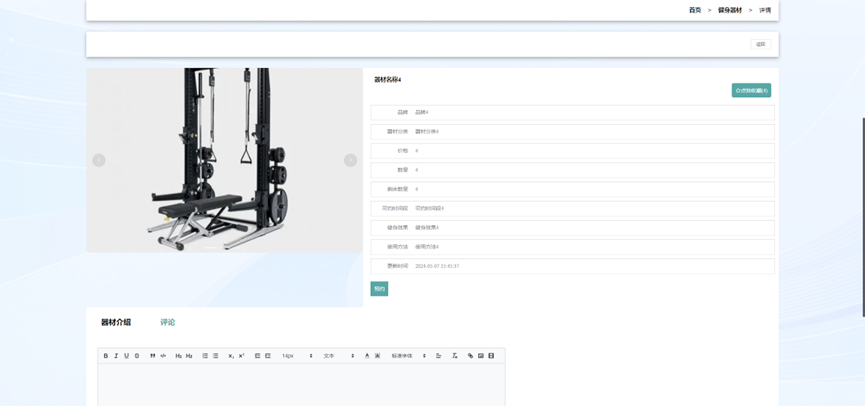Select the 器材名称4 title text
865x406 pixels.
pos(388,79)
